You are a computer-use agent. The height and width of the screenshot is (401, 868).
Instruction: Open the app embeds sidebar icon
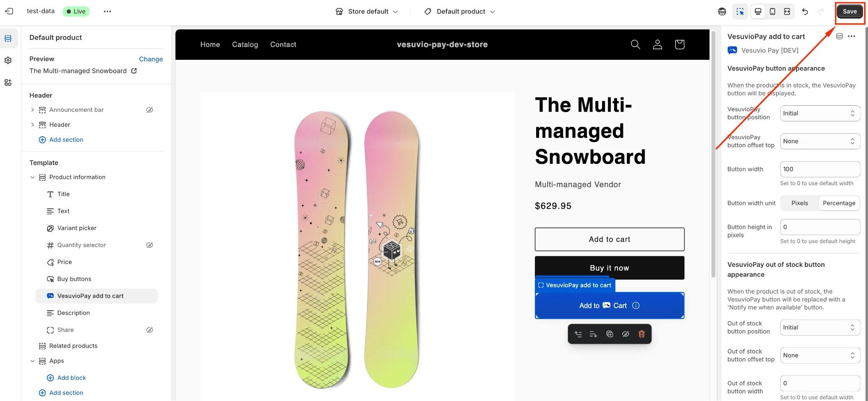(x=8, y=82)
